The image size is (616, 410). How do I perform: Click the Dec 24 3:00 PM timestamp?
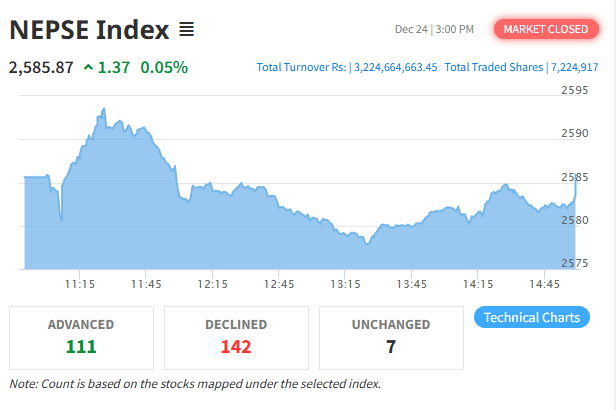tap(435, 29)
